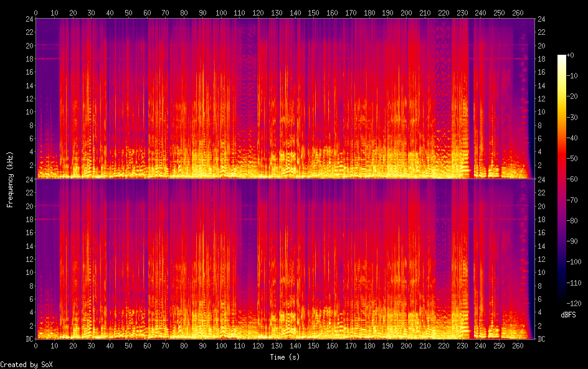Click "DC" on the right frequency axis
The image size is (588, 369).
(541, 339)
